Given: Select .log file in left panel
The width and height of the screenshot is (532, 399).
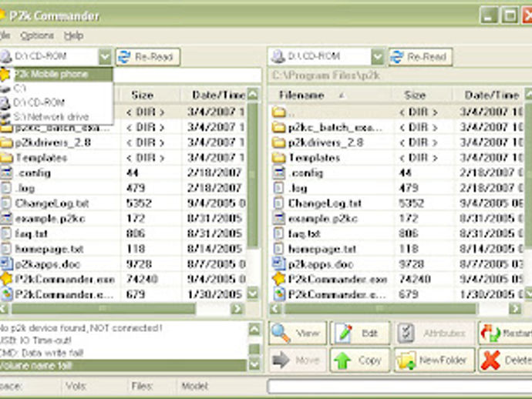Looking at the screenshot, I should tap(25, 188).
